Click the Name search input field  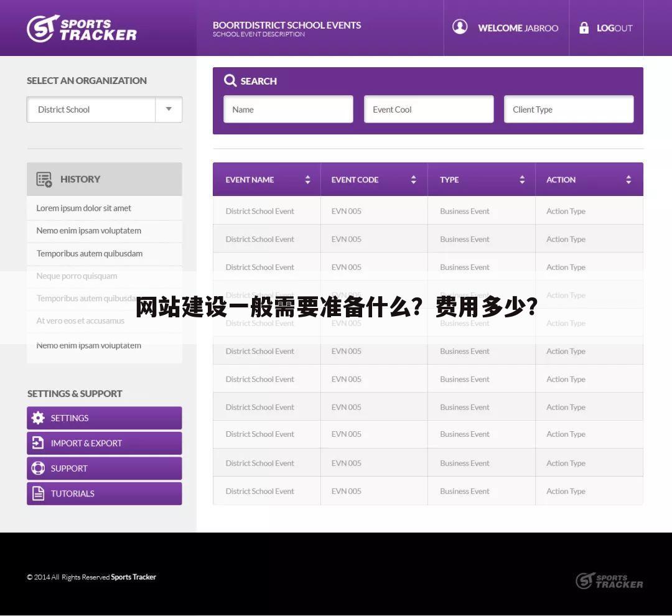click(x=288, y=109)
